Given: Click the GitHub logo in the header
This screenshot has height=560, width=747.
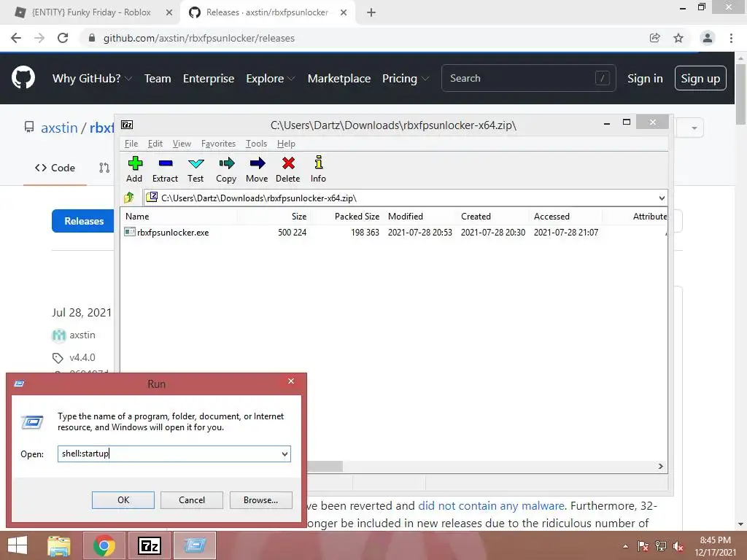Looking at the screenshot, I should tap(23, 77).
